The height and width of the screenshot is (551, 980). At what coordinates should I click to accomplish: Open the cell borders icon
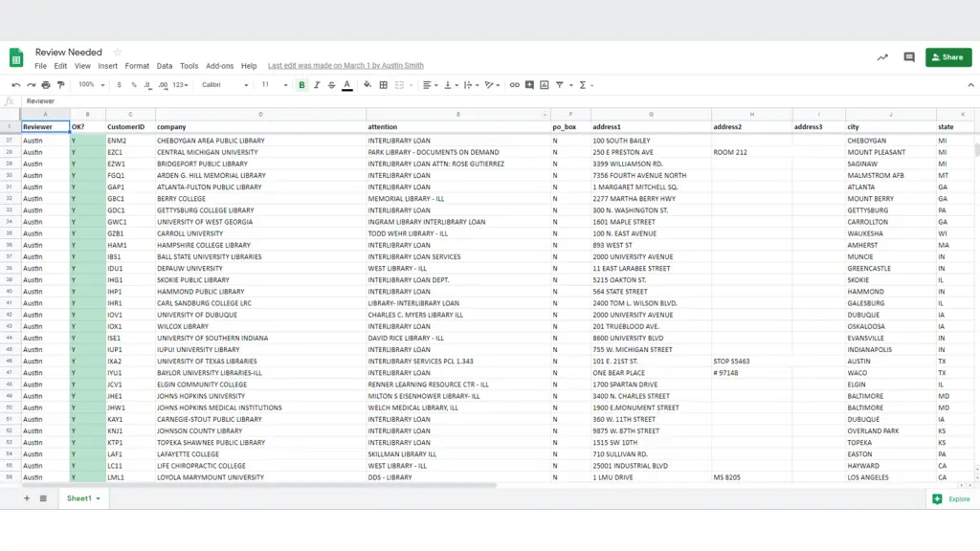coord(384,85)
